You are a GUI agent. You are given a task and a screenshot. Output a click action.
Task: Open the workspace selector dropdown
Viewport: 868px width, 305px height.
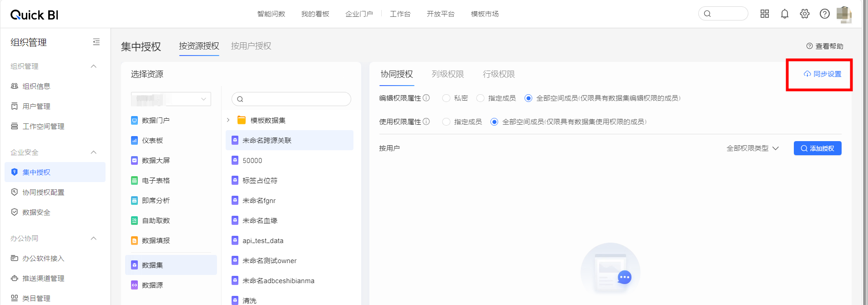click(171, 99)
